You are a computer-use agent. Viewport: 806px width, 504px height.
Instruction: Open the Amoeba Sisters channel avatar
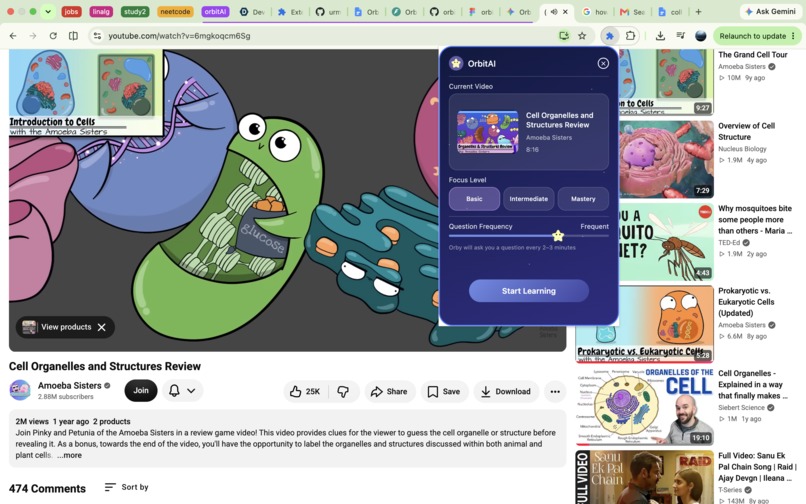20,390
